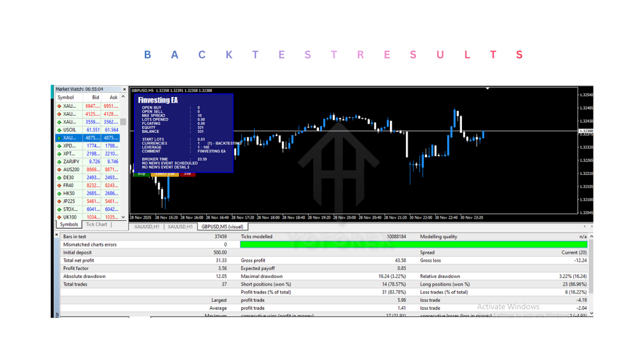644x362 pixels.
Task: Open the GBPUSD,M5 (visual) chart tab
Action: click(x=222, y=227)
